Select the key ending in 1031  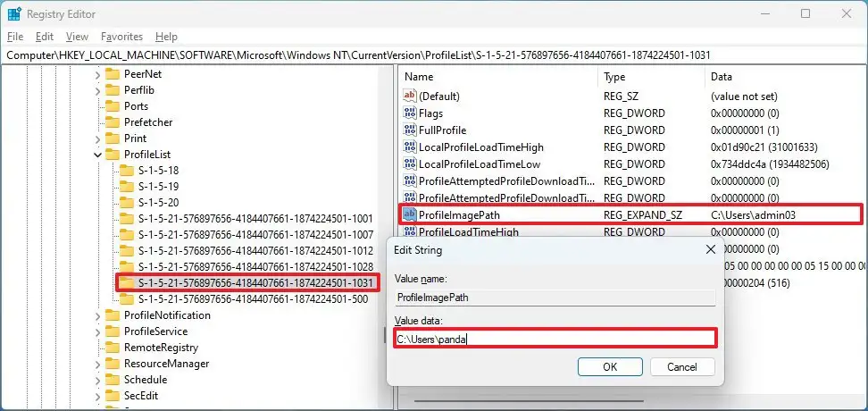255,283
